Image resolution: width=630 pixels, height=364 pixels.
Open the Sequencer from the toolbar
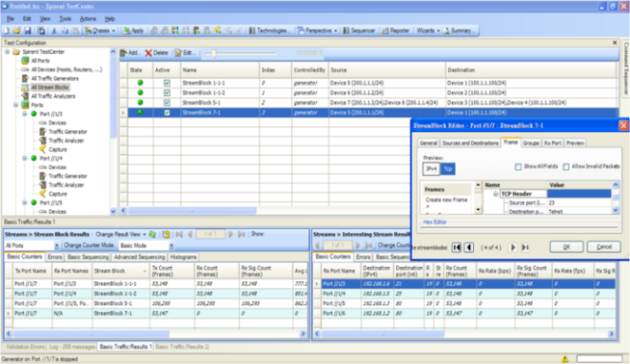click(x=359, y=30)
